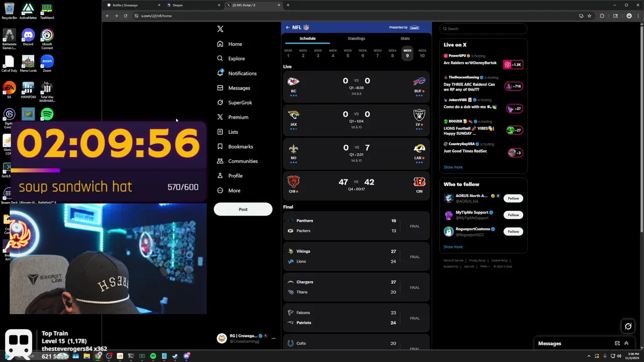This screenshot has width=644, height=362.
Task: Open Chargers vs Titans final game
Action: 356,287
